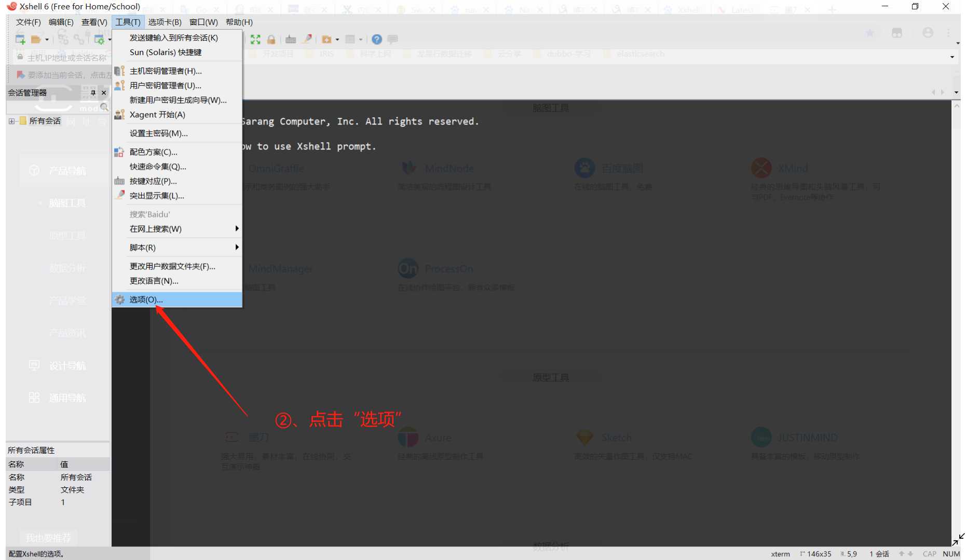Click the key mapping icon beside 按键对应
The width and height of the screenshot is (966, 560).
pos(119,181)
